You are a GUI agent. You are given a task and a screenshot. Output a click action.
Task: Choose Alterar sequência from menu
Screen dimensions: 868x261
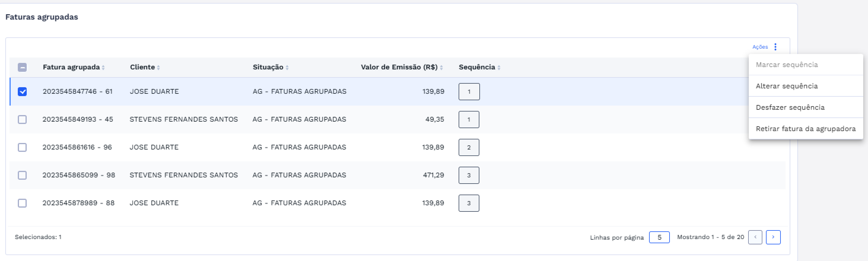pos(786,86)
